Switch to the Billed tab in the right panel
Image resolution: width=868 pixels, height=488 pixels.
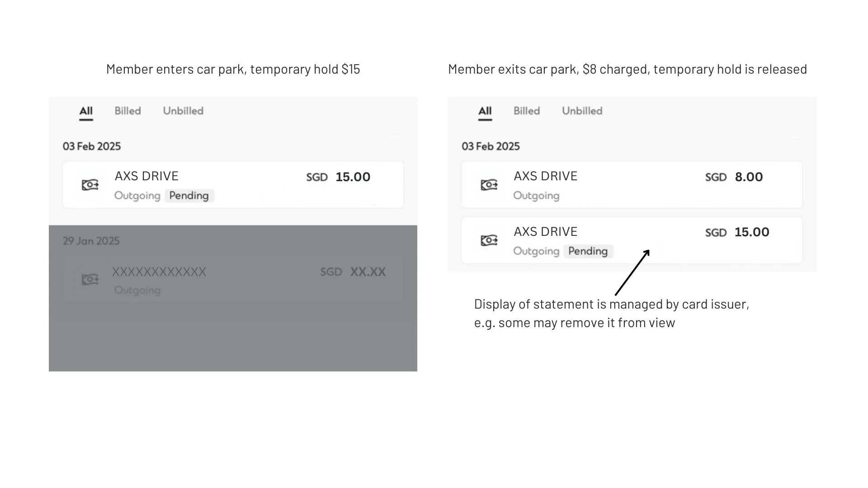coord(527,111)
